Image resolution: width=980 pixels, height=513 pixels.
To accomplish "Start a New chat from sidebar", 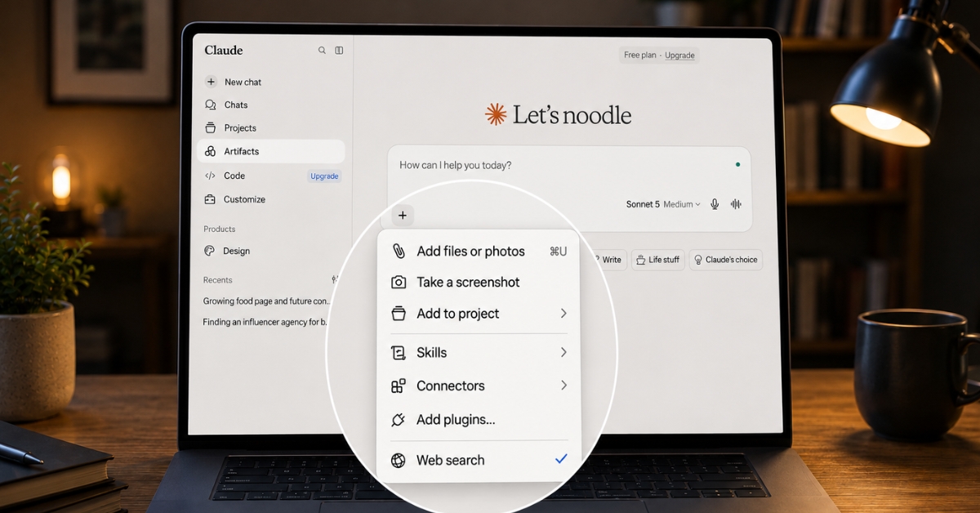I will 234,82.
